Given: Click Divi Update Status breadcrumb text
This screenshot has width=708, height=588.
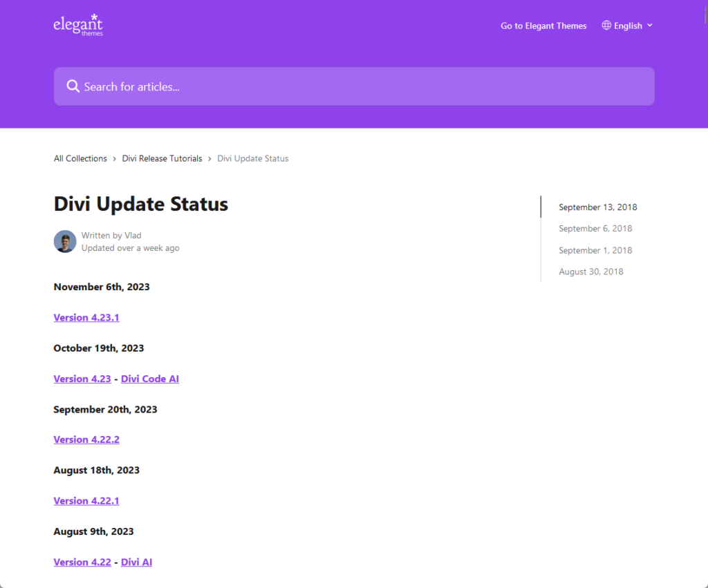Looking at the screenshot, I should (253, 158).
